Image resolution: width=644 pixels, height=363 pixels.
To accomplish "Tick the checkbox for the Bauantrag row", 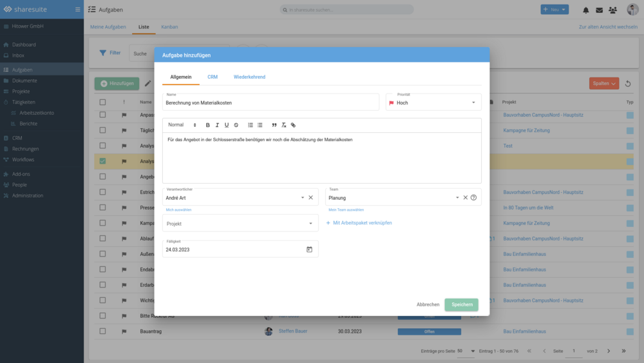I will pos(102,331).
